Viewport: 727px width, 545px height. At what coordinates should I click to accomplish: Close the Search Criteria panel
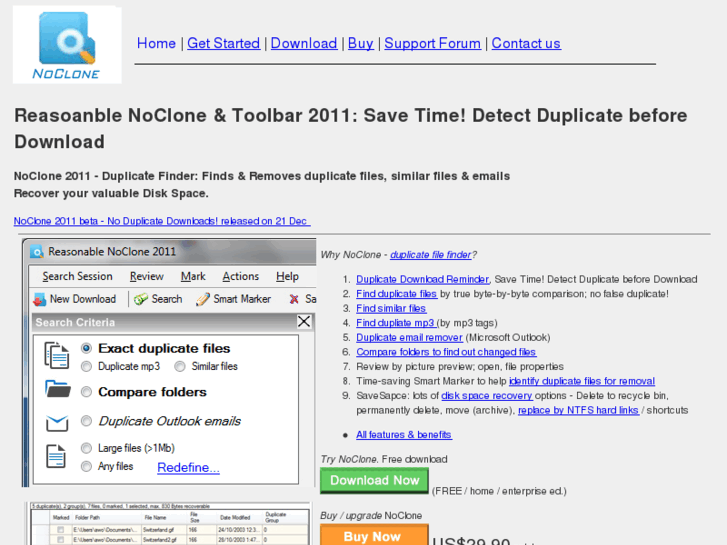[x=304, y=321]
